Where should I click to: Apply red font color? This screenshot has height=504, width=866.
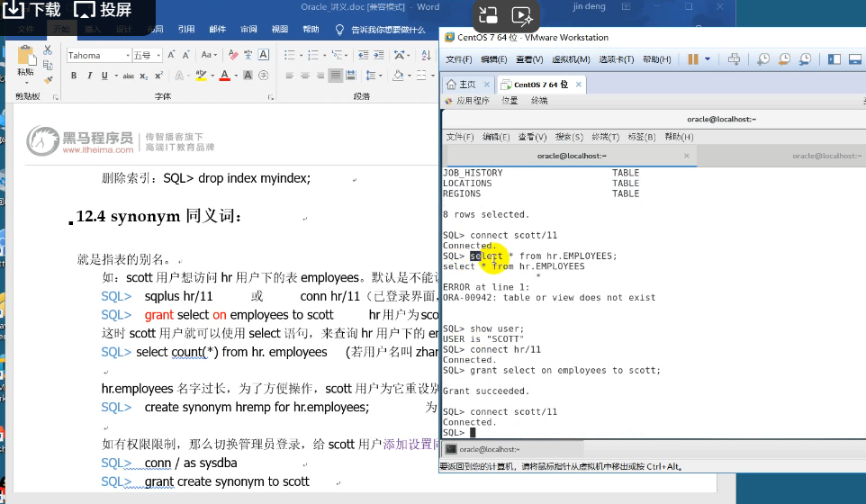coord(224,76)
